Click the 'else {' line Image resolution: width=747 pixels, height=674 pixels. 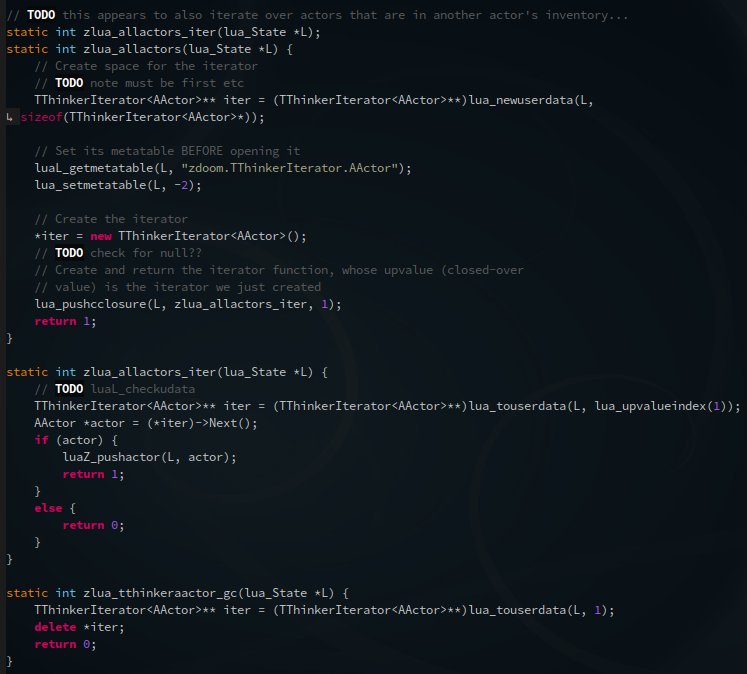(x=55, y=508)
